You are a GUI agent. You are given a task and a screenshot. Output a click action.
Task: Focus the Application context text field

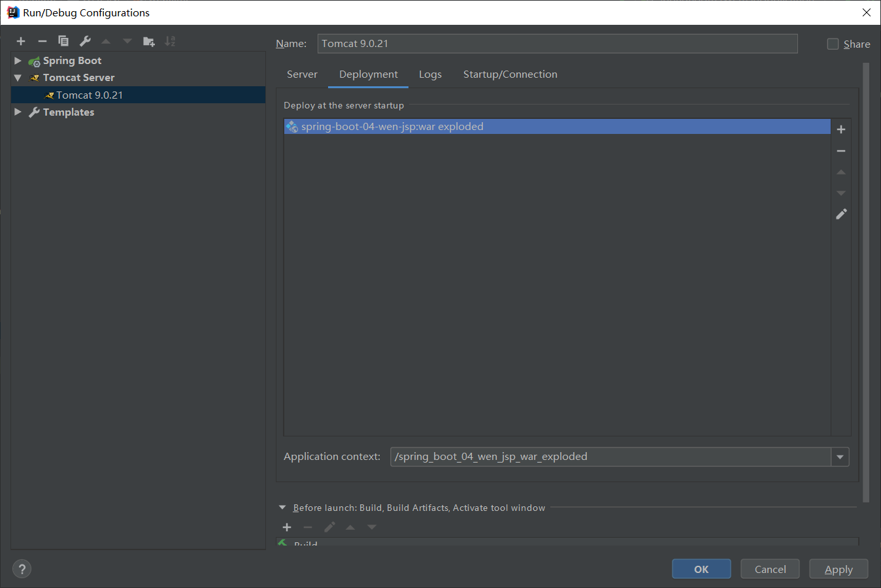pyautogui.click(x=610, y=457)
